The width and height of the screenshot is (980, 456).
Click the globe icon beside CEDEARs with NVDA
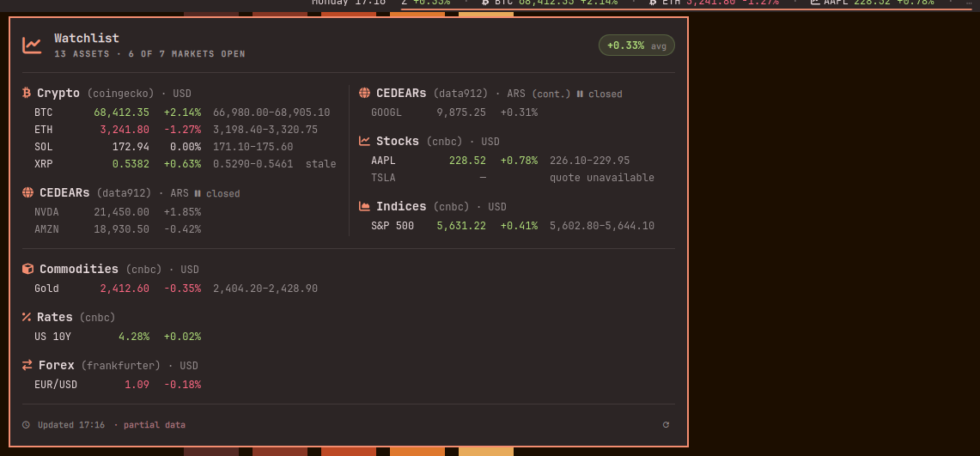click(27, 192)
